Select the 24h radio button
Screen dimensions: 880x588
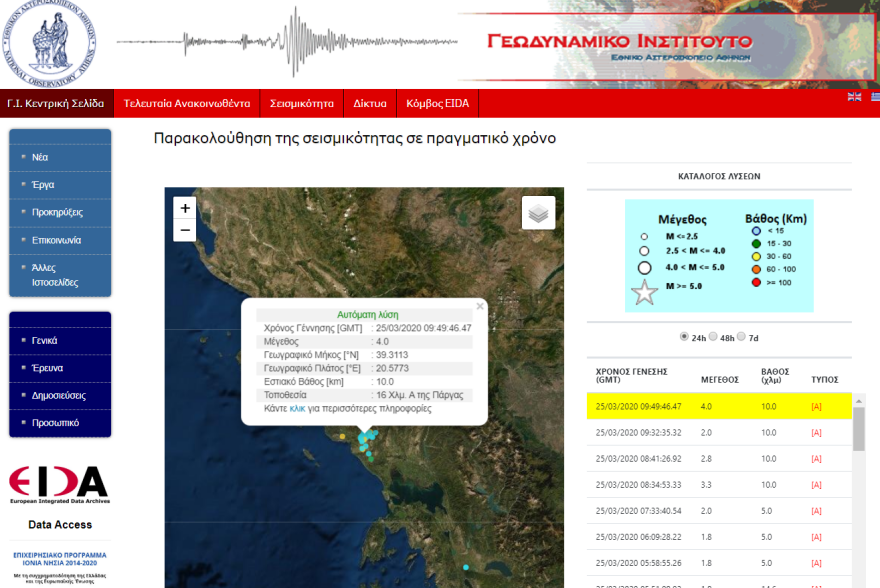(684, 337)
